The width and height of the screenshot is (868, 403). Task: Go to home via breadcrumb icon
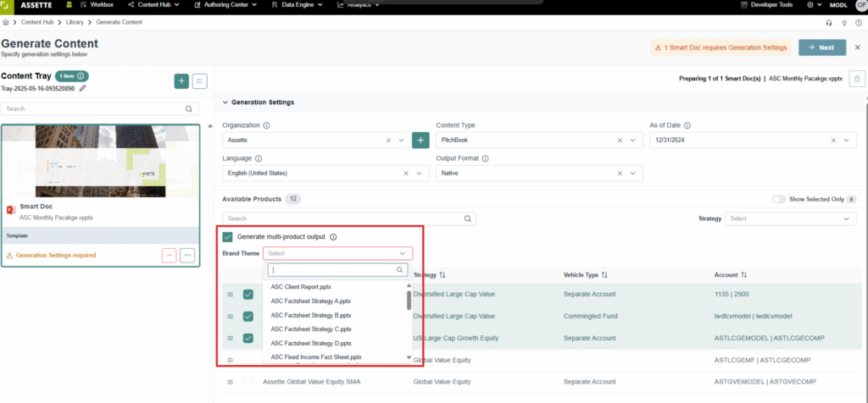6,22
